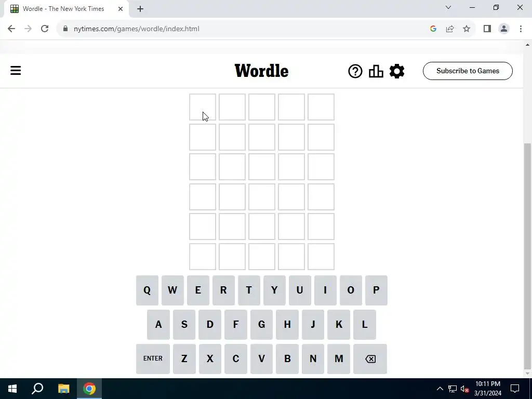Open the How to Play help icon
532x399 pixels.
click(355, 71)
